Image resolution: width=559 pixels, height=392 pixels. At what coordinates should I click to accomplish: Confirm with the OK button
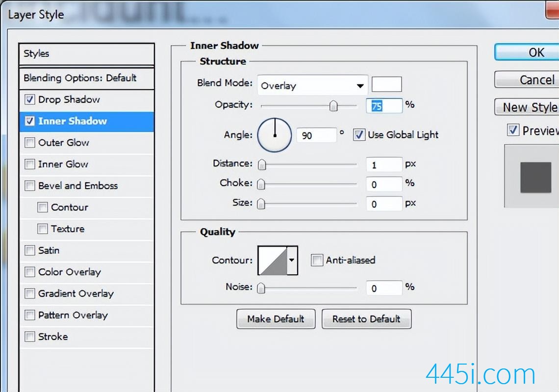pyautogui.click(x=527, y=52)
